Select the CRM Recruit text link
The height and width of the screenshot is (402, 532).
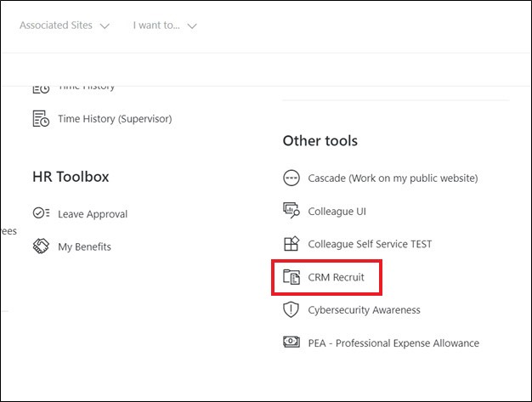[336, 277]
